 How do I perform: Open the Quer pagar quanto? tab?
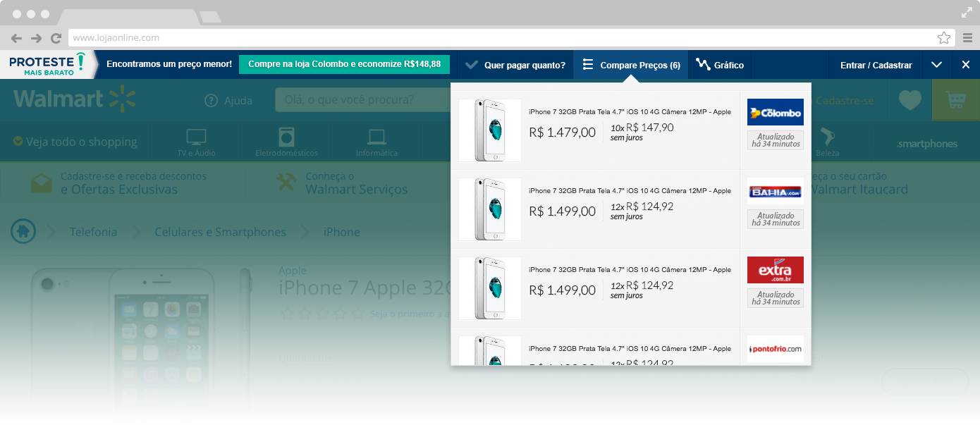click(515, 65)
